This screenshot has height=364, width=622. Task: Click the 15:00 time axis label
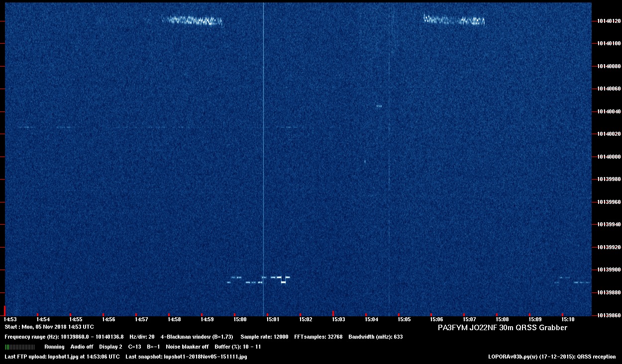[240, 319]
